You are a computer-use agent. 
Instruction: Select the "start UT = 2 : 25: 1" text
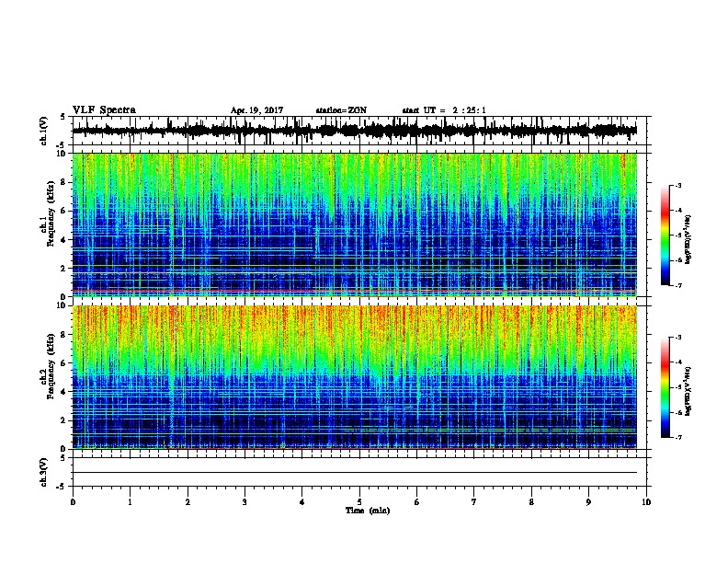(x=444, y=110)
